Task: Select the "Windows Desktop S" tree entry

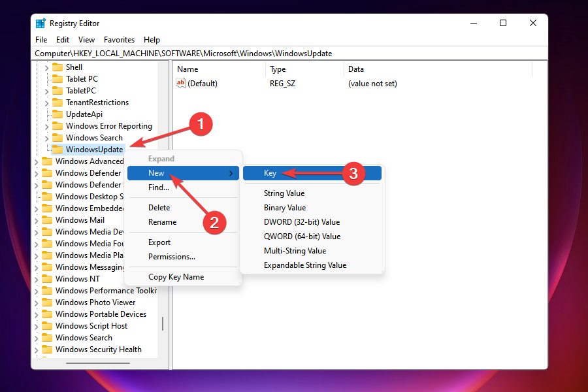Action: click(90, 197)
